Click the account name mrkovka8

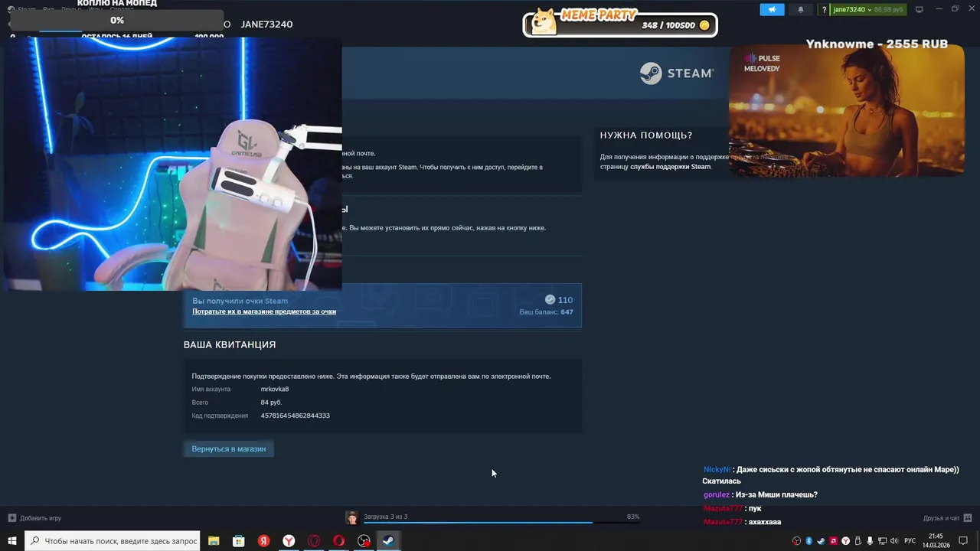(x=275, y=389)
